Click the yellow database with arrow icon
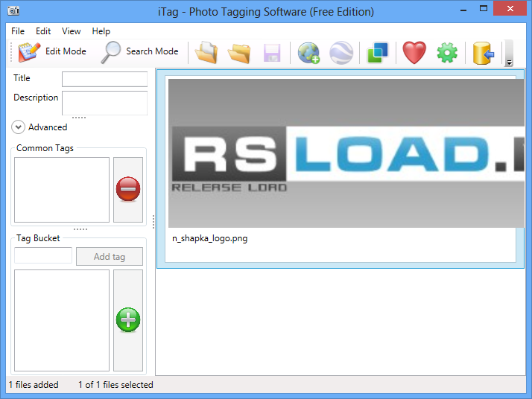The image size is (532, 399). click(484, 53)
